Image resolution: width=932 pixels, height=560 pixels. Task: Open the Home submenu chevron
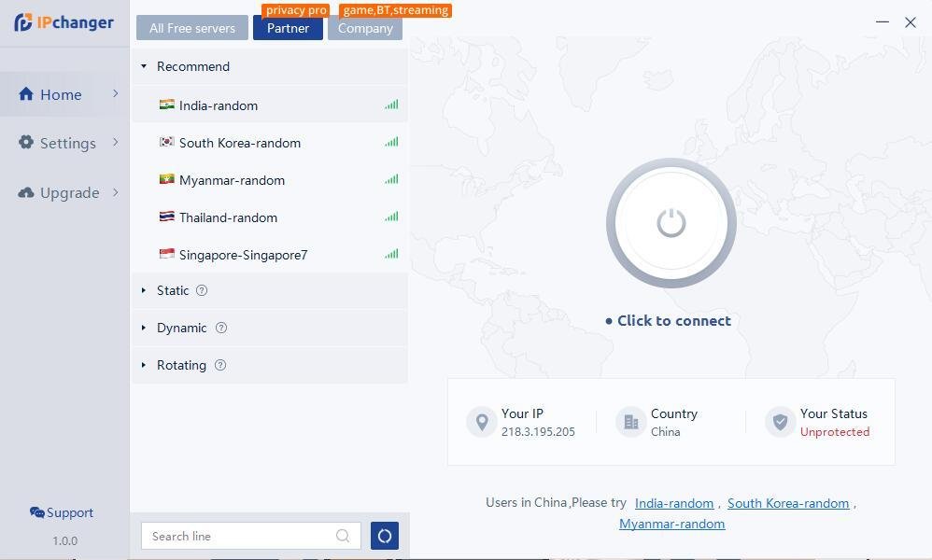pos(115,93)
